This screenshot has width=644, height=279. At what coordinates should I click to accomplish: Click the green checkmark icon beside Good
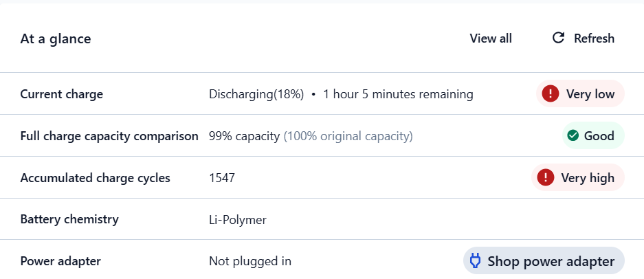[573, 136]
